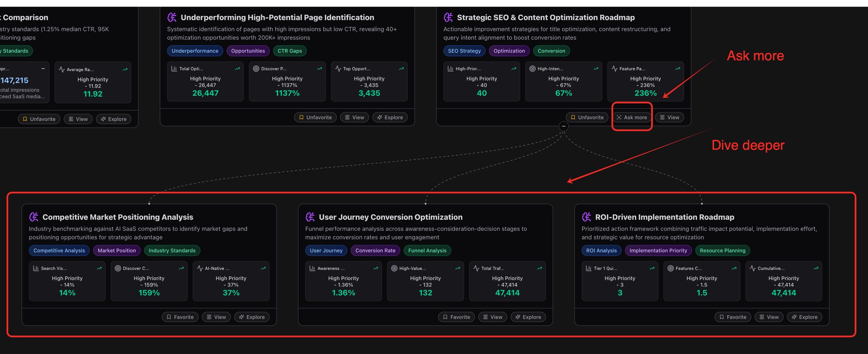Image resolution: width=868 pixels, height=354 pixels.
Task: View the Competitive Market Positioning Analysis card
Action: pyautogui.click(x=216, y=317)
